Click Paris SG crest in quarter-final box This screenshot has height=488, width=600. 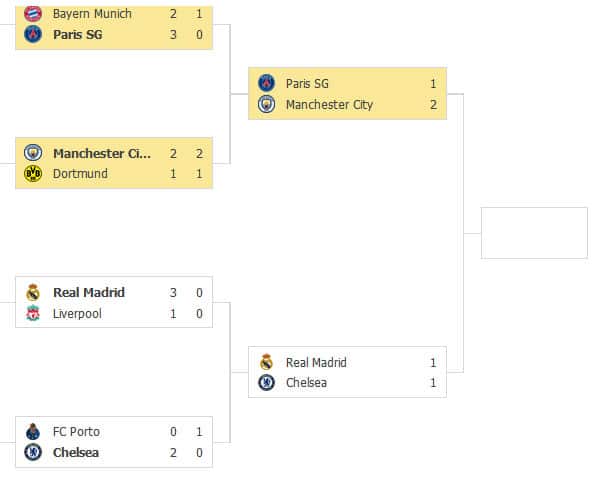point(33,34)
